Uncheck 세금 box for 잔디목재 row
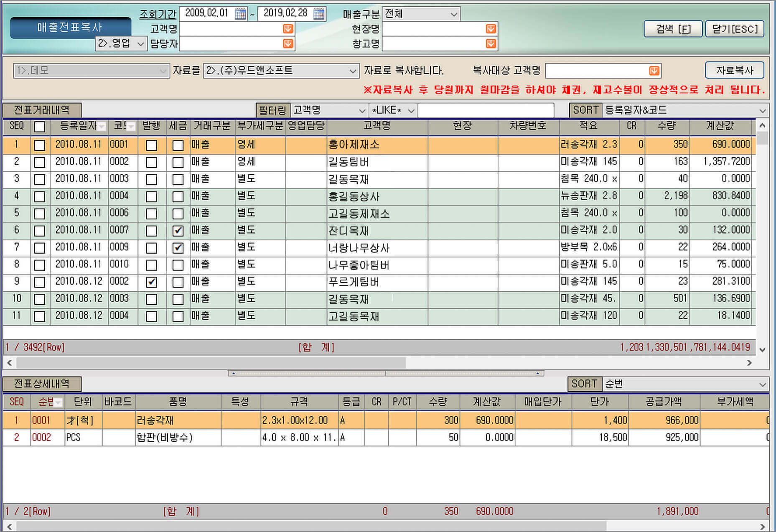Screen dimensions: 776x532 pos(178,231)
